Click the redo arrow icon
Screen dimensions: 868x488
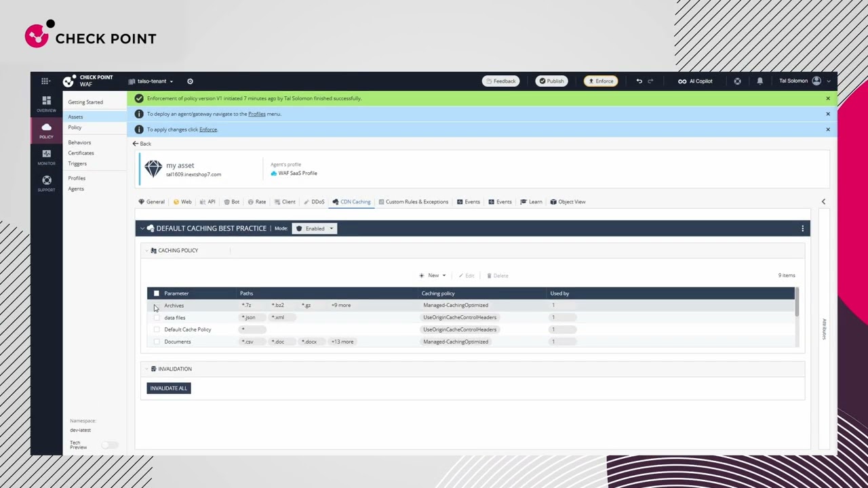[650, 81]
